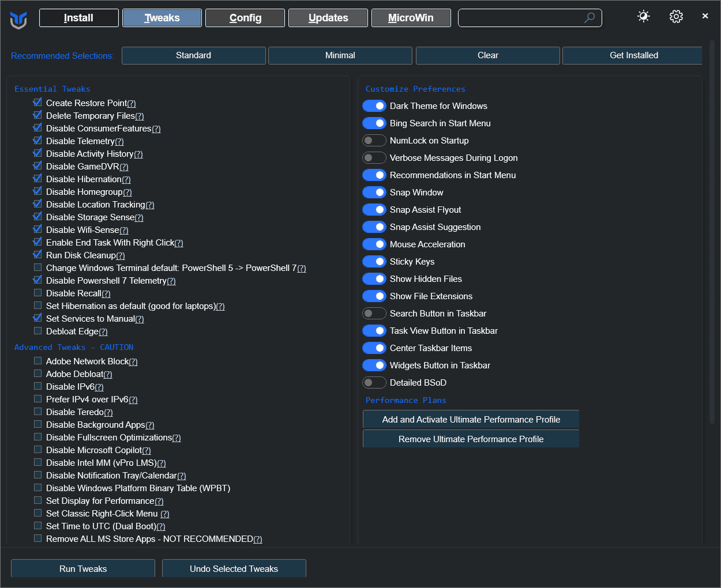Enable NumLock on Startup toggle
The image size is (721, 588).
(x=374, y=141)
